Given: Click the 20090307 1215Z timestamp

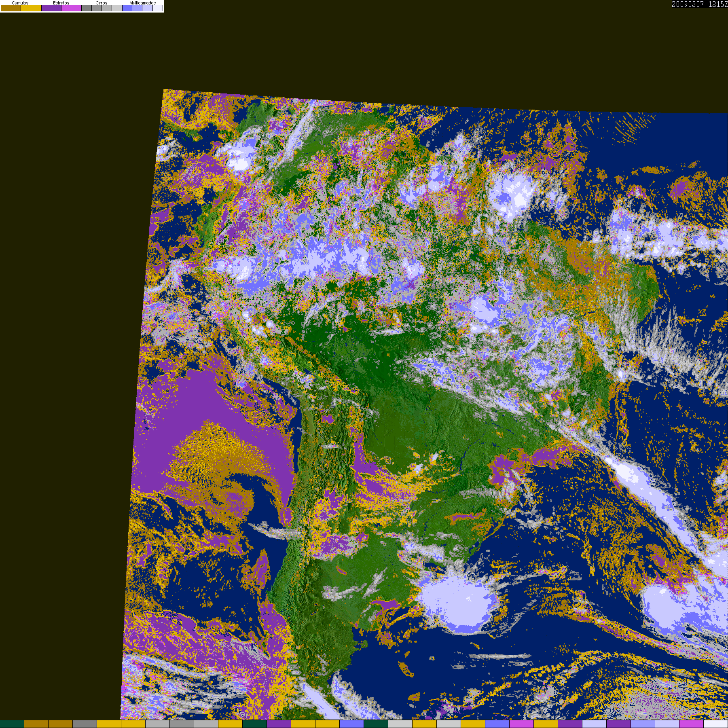Looking at the screenshot, I should [x=700, y=4].
